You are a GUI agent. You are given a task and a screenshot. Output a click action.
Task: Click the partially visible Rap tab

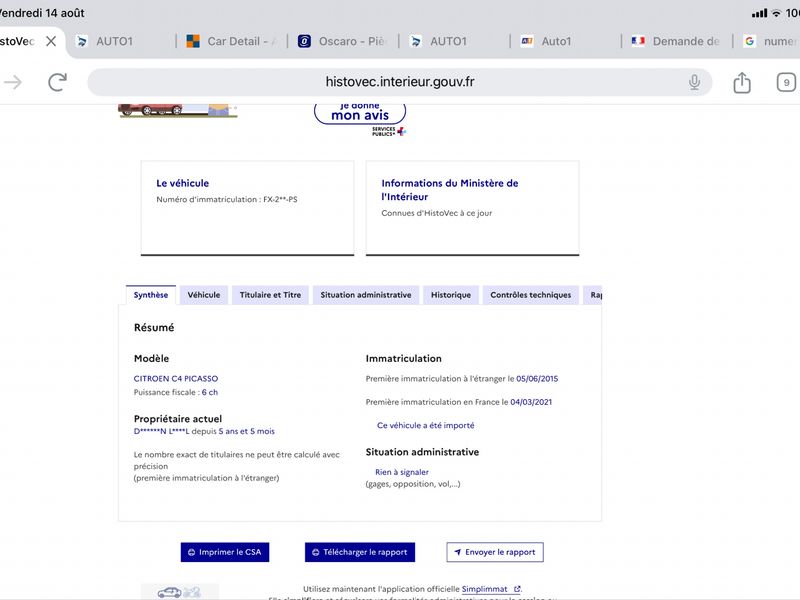[595, 295]
